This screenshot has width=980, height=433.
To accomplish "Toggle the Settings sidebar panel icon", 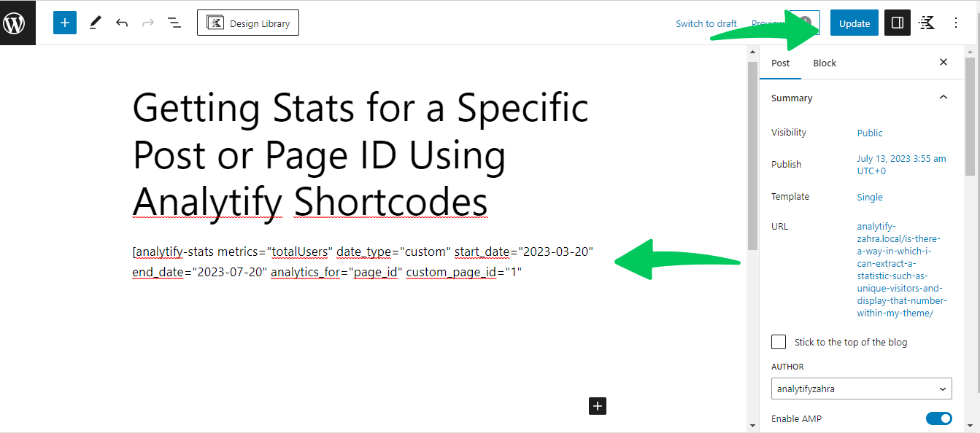I will coord(897,23).
